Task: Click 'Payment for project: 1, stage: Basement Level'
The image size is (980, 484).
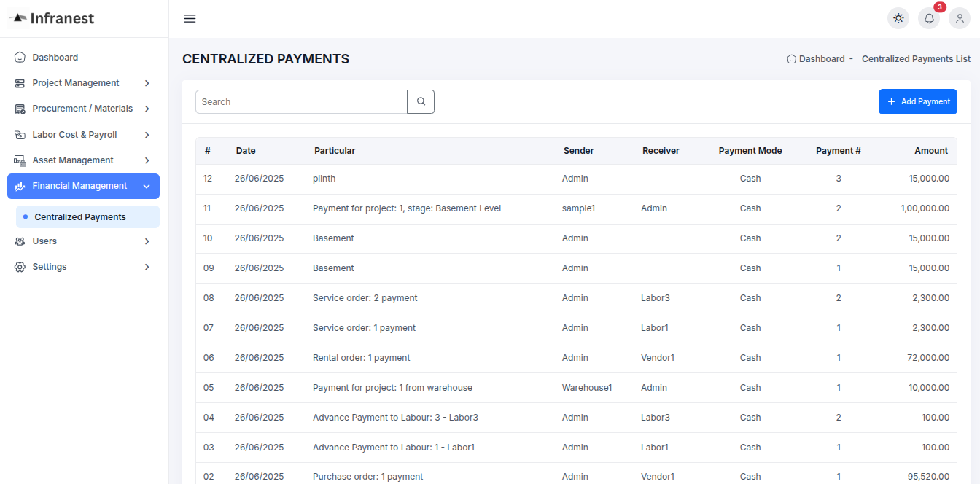Action: click(407, 208)
